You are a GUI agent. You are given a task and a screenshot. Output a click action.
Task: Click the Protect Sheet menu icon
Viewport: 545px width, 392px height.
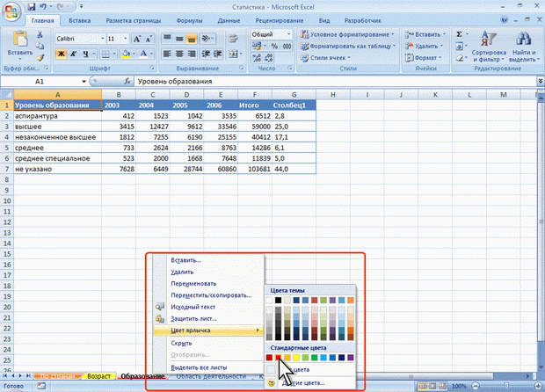point(160,319)
